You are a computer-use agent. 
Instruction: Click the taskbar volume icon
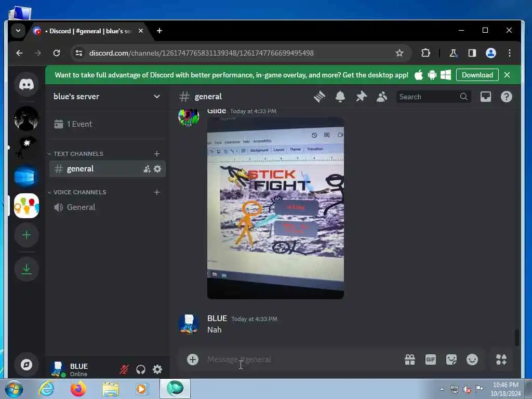[467, 390]
